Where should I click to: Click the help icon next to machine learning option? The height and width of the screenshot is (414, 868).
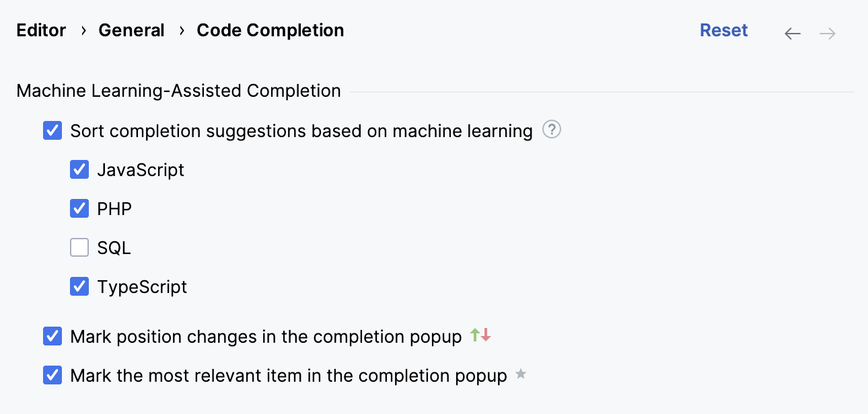(x=551, y=129)
